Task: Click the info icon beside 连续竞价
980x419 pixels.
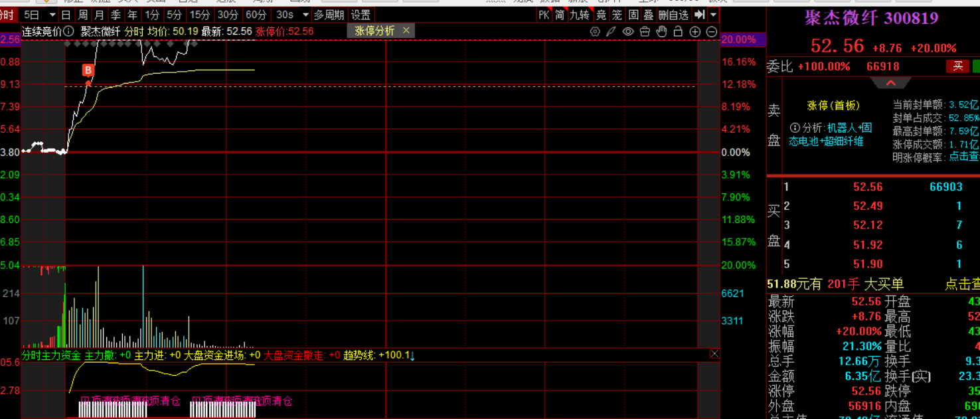Action: (x=69, y=31)
